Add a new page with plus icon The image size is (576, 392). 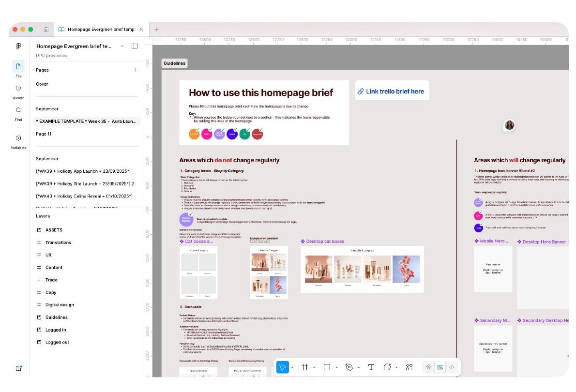point(136,70)
